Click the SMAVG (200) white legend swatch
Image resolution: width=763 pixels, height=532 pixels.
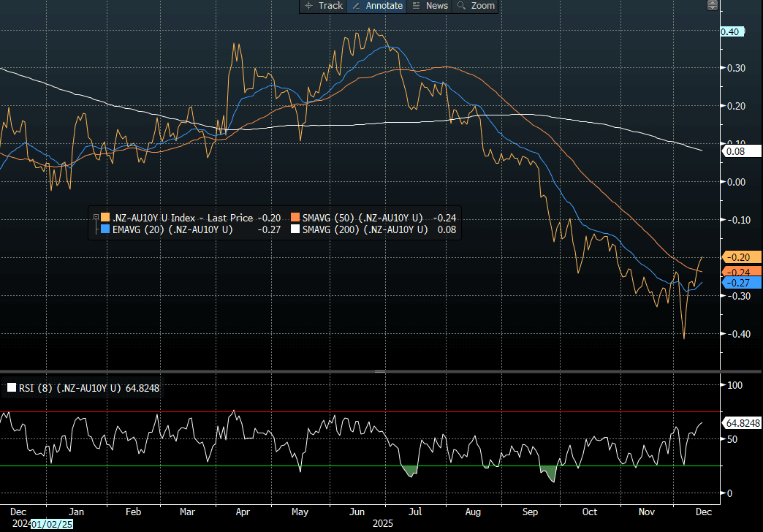click(x=296, y=230)
